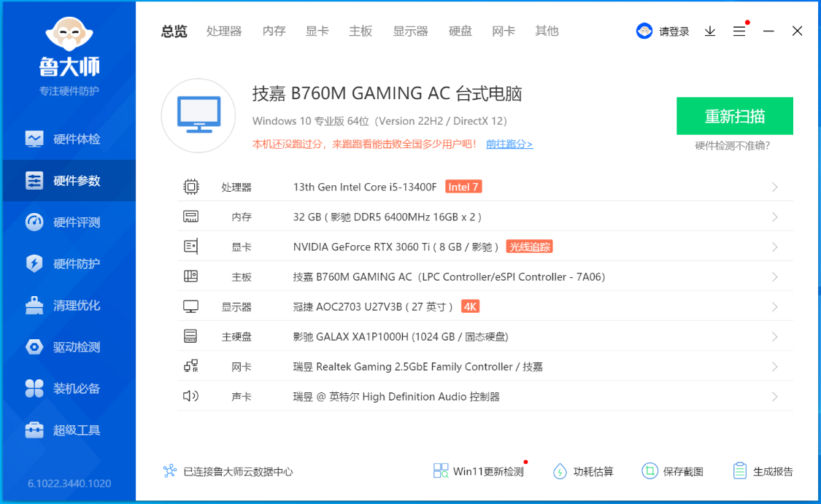Switch to the 总览 tab
Viewport: 821px width, 504px height.
click(174, 31)
